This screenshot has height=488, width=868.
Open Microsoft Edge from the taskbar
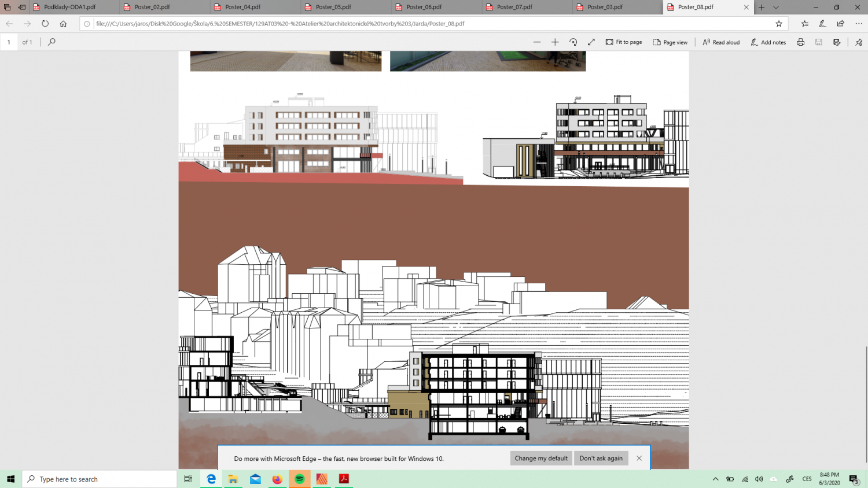click(211, 479)
